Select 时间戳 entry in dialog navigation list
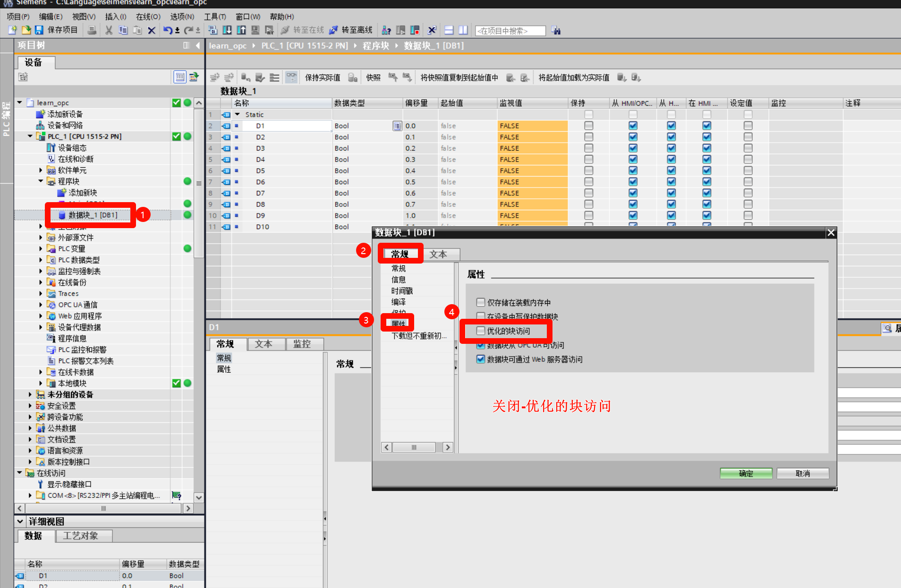The image size is (901, 588). coord(402,291)
